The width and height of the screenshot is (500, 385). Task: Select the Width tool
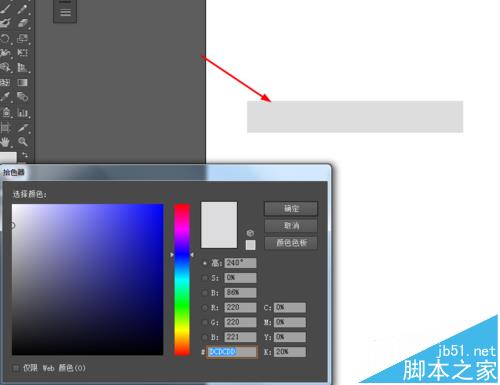[6, 53]
